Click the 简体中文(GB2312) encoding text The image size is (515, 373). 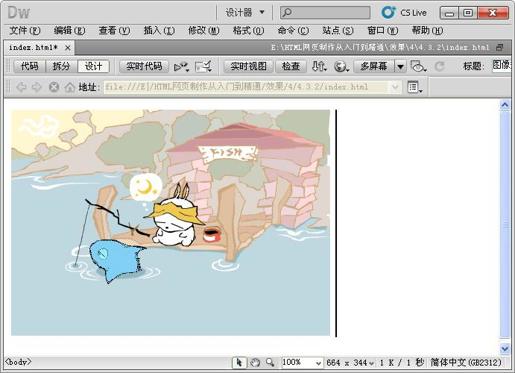466,362
